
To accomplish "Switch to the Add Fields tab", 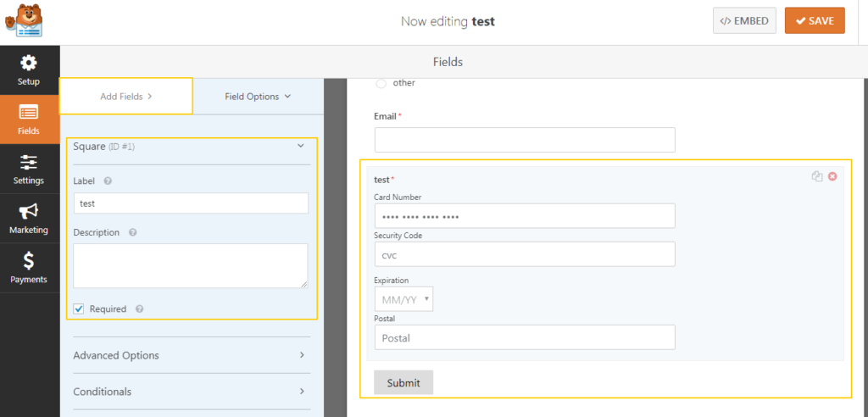I will (x=125, y=97).
